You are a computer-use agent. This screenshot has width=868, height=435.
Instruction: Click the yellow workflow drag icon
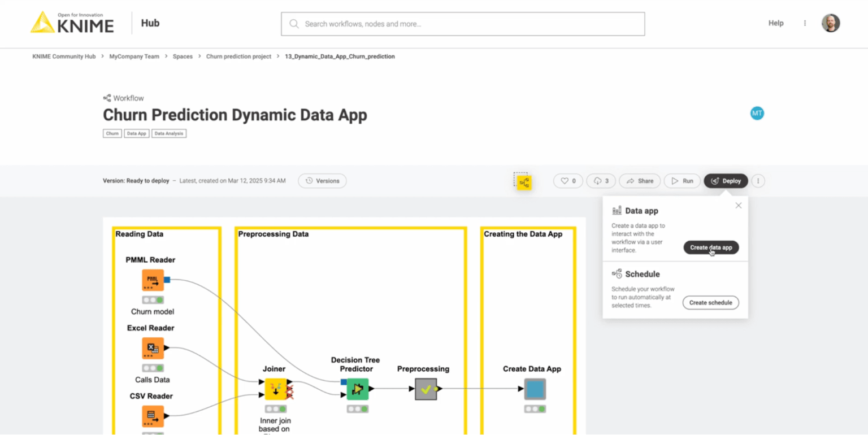click(x=524, y=182)
